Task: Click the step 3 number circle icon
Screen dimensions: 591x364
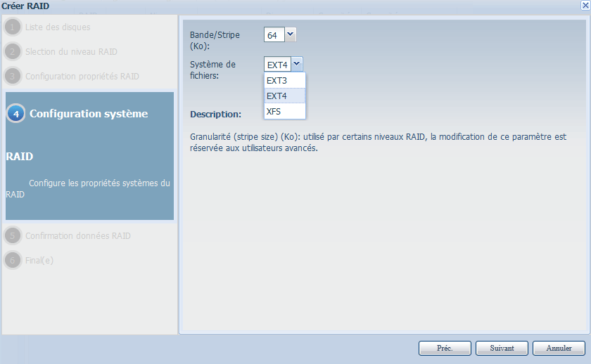Action: pyautogui.click(x=13, y=76)
